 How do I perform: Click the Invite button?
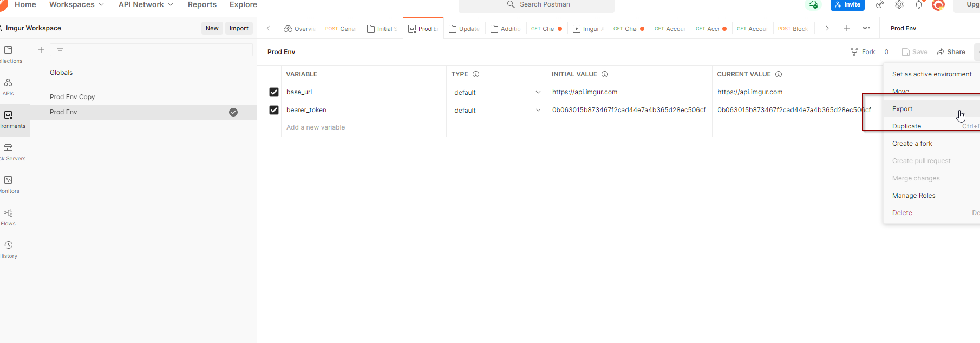(x=847, y=4)
